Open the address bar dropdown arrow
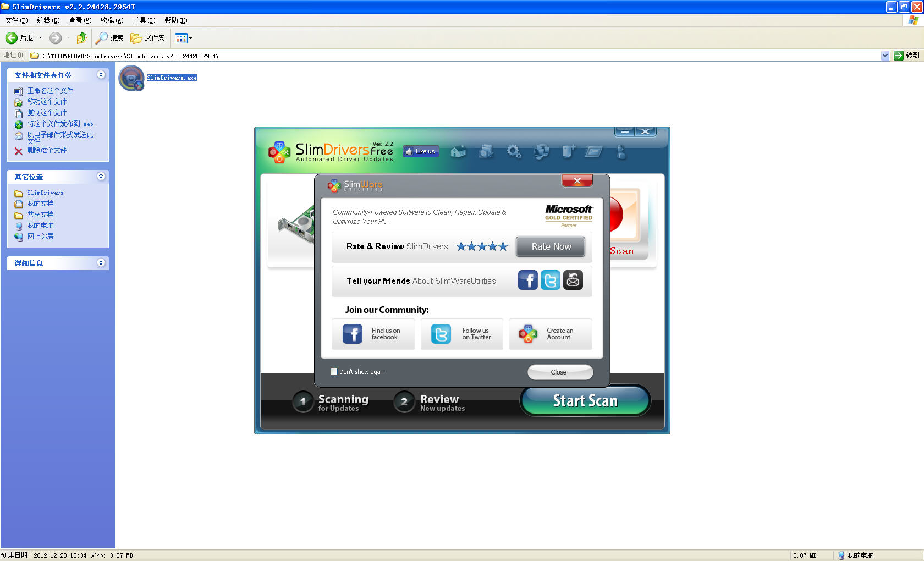924x561 pixels. point(885,56)
